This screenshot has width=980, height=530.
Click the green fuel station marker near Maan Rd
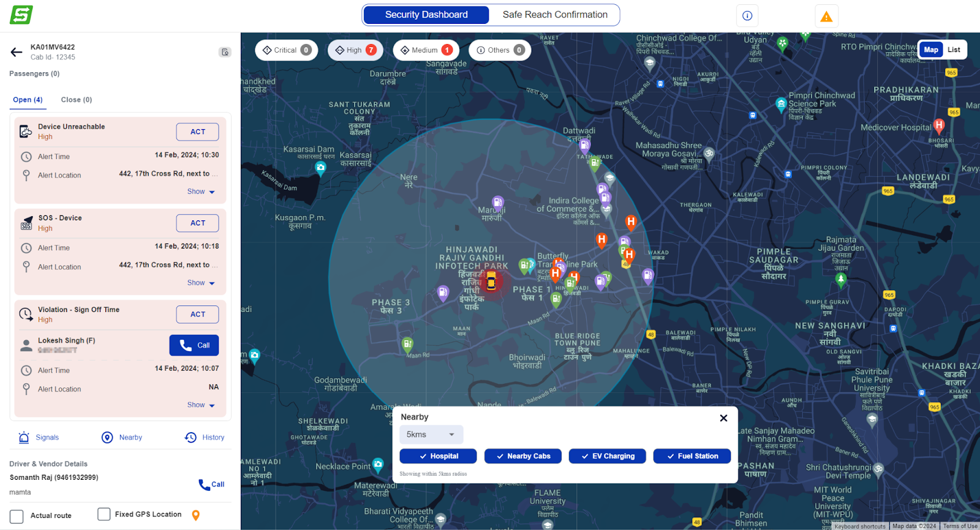click(407, 345)
